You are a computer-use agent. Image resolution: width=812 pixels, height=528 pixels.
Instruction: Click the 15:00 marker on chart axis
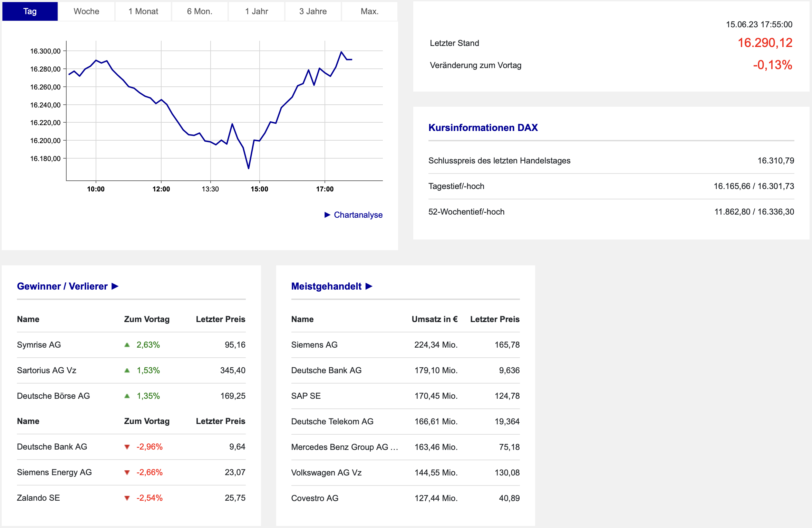(x=259, y=189)
